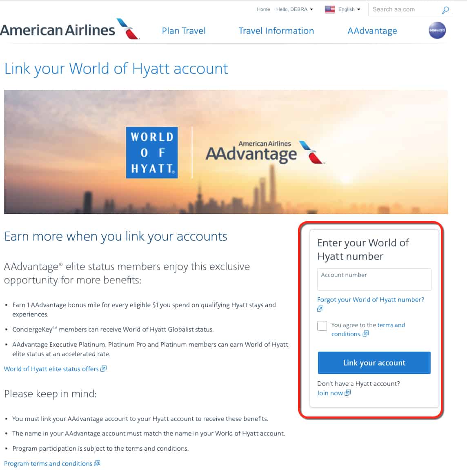The height and width of the screenshot is (476, 467).
Task: Open the Plan Travel menu
Action: (184, 31)
